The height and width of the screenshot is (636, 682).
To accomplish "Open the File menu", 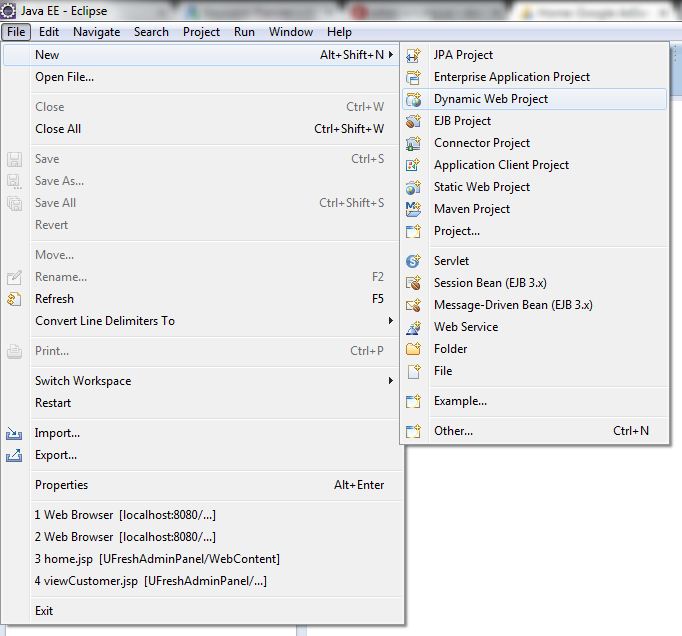I will [16, 32].
